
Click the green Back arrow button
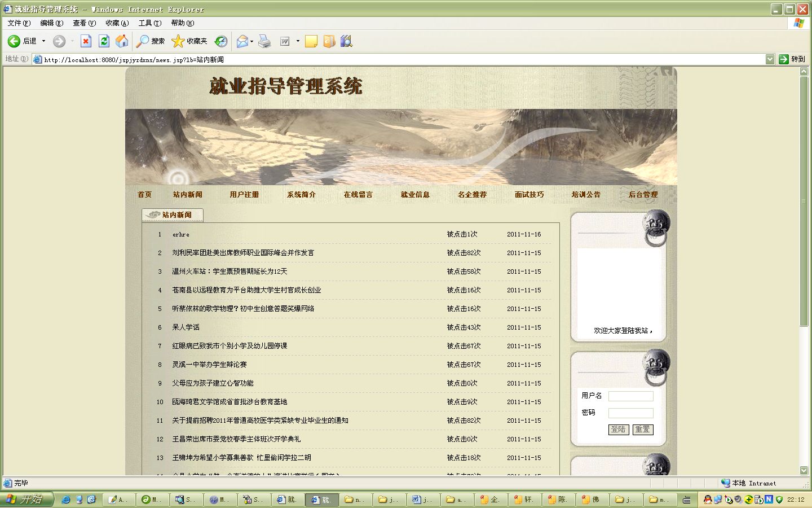[x=14, y=41]
